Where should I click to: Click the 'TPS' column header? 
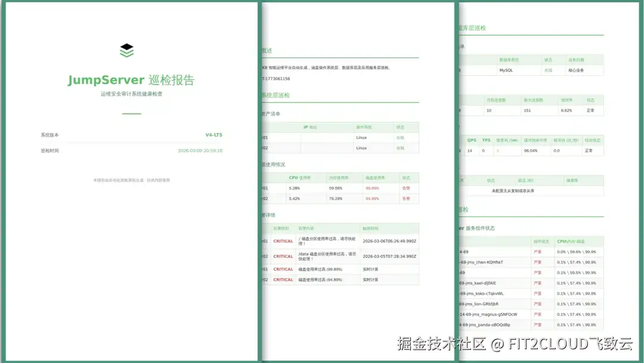pos(487,140)
